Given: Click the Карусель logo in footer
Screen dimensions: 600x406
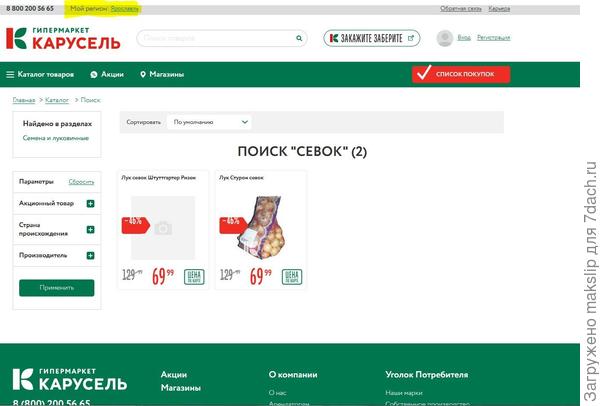Looking at the screenshot, I should [70, 380].
